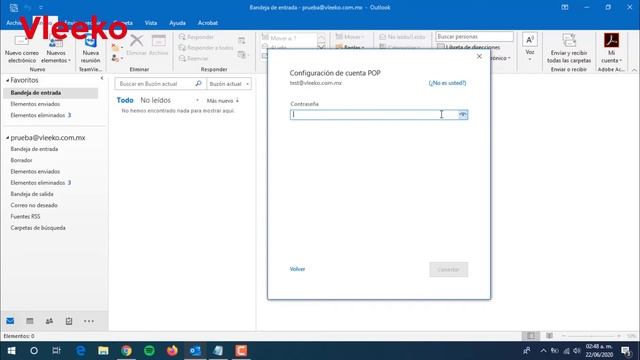Switch to People view icon

pyautogui.click(x=49, y=321)
